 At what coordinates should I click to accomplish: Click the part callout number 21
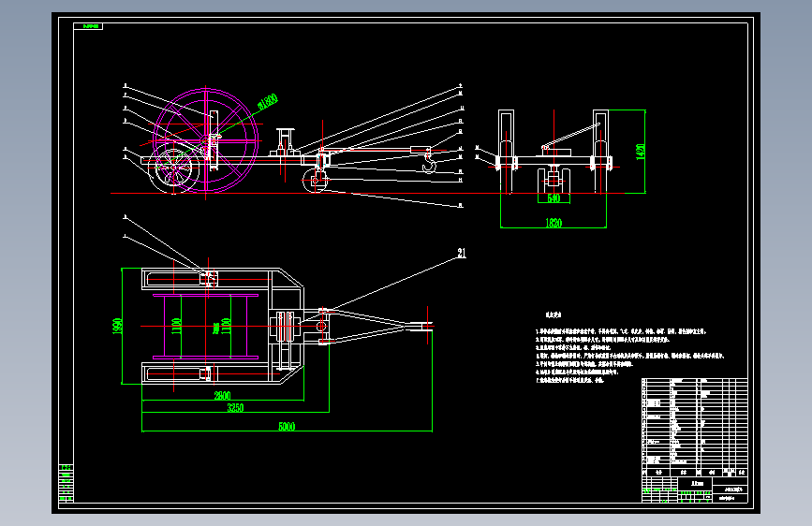click(462, 253)
